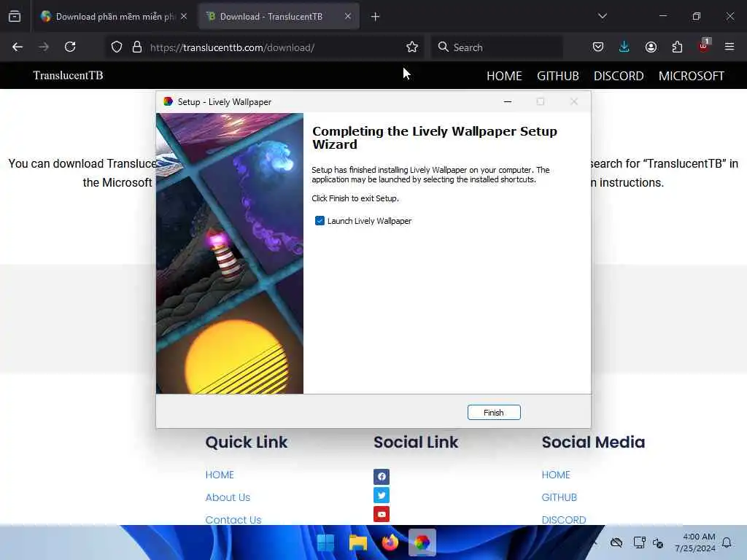This screenshot has height=560, width=747.
Task: Click the Firefox forward navigation arrow
Action: click(43, 47)
